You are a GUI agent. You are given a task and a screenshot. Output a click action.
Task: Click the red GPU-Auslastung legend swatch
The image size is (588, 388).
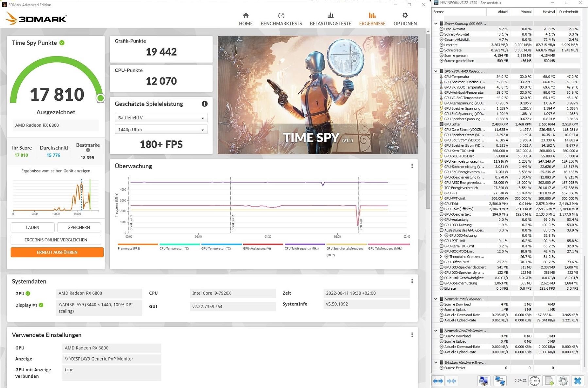[x=263, y=244]
